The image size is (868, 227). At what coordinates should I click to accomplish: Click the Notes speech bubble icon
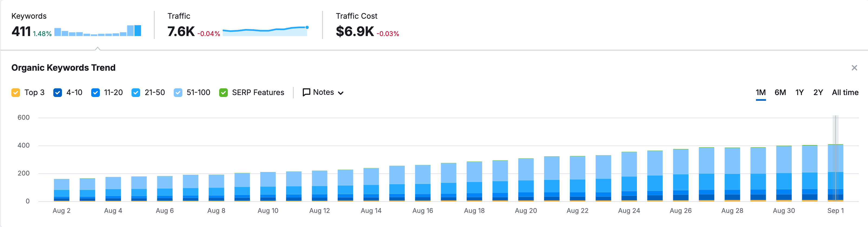coord(306,92)
